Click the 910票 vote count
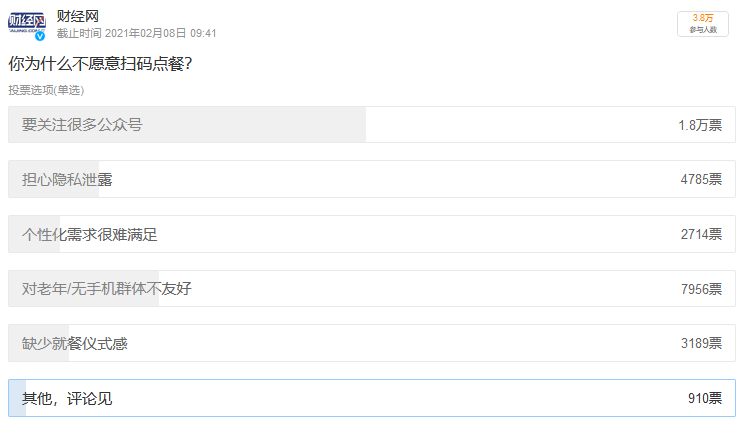743x435 pixels. pyautogui.click(x=705, y=398)
